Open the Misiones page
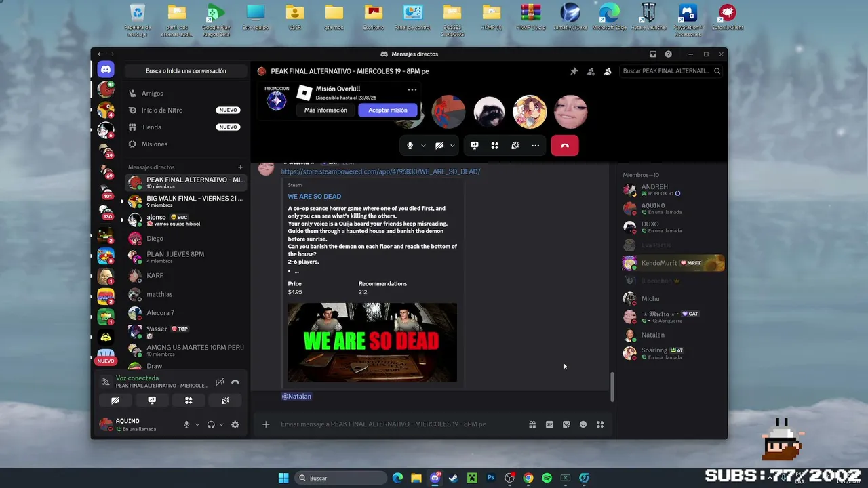 tap(186, 144)
